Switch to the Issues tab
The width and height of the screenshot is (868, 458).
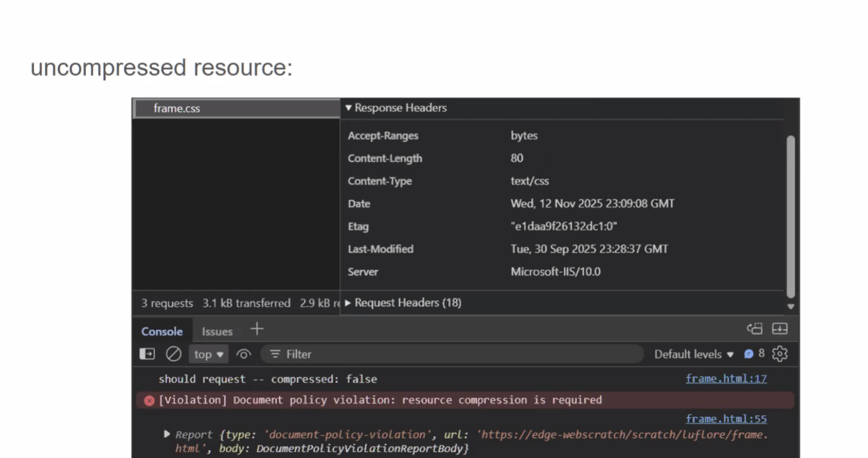pos(217,331)
